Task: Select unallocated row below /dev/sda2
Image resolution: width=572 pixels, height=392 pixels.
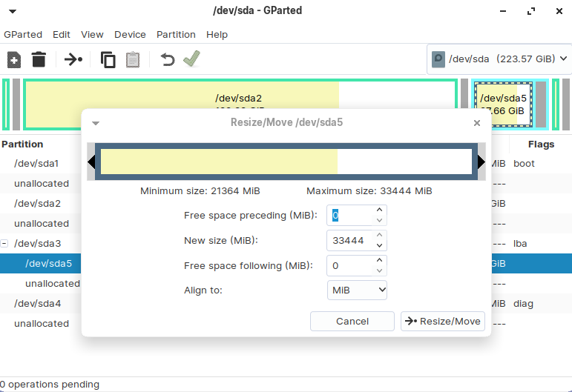Action: (x=40, y=223)
